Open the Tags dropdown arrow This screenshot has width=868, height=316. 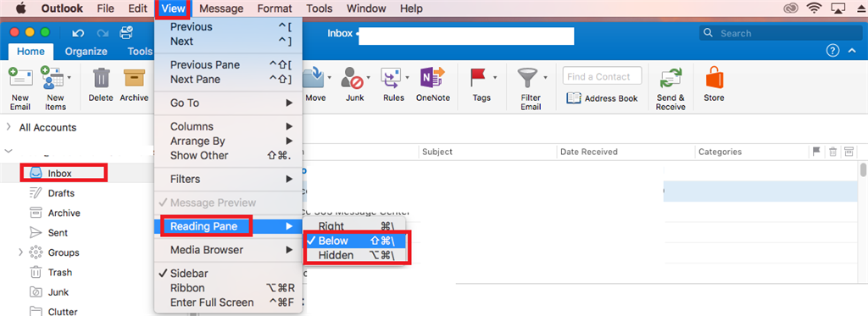495,77
